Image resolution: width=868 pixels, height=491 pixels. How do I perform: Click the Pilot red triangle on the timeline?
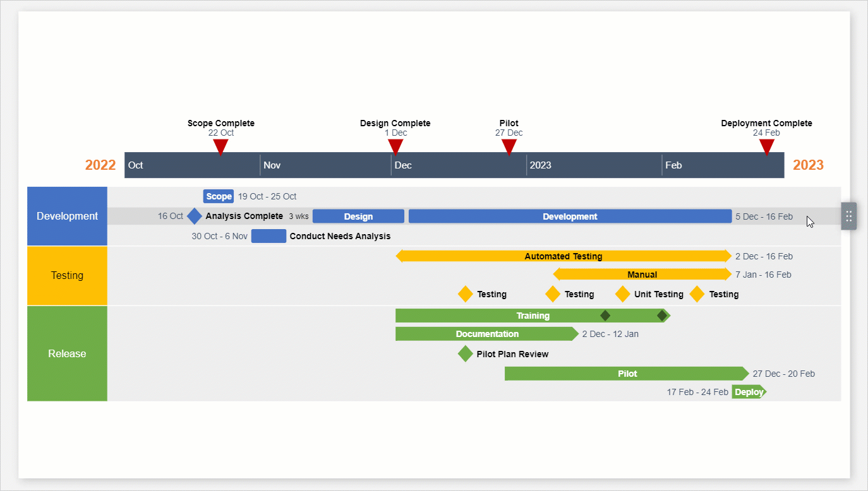(509, 147)
